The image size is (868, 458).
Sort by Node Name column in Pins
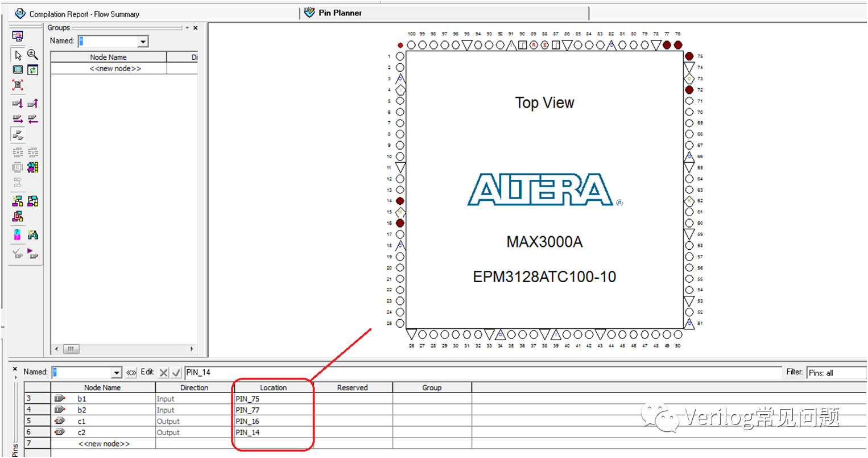tap(103, 387)
